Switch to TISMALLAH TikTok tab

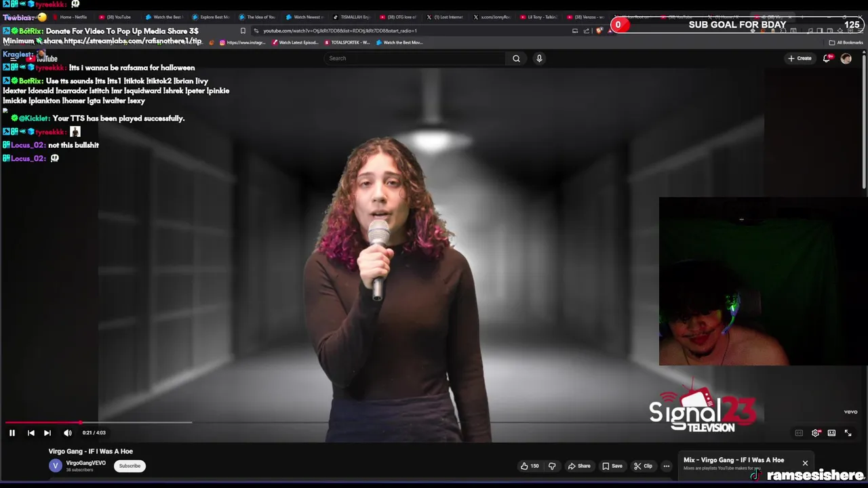(x=351, y=17)
